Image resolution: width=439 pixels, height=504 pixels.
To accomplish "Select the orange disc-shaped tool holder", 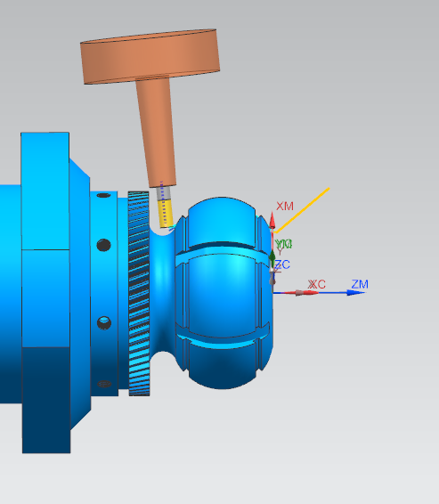I will [150, 56].
